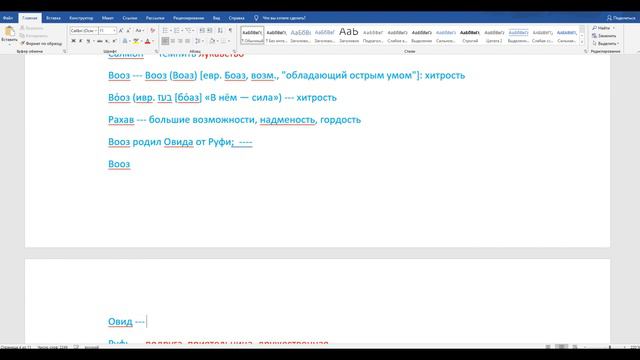Apply subscript formatting
The width and height of the screenshot is (640, 360).
pos(107,41)
